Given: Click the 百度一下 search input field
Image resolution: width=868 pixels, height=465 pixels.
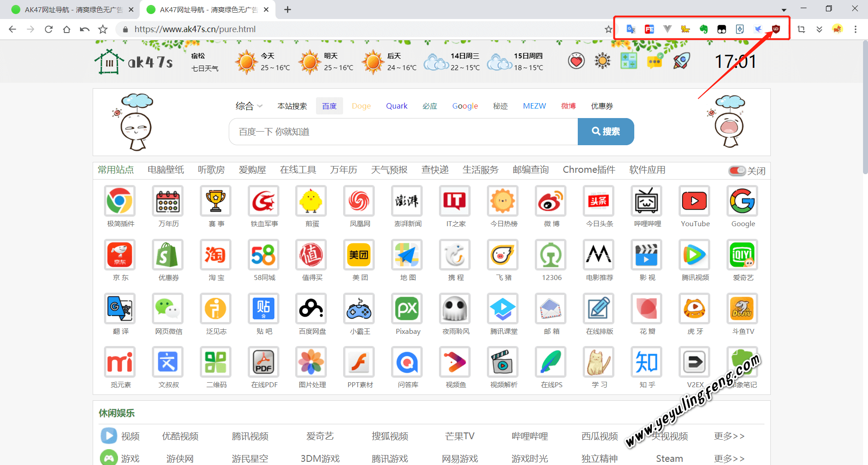Looking at the screenshot, I should click(x=403, y=132).
